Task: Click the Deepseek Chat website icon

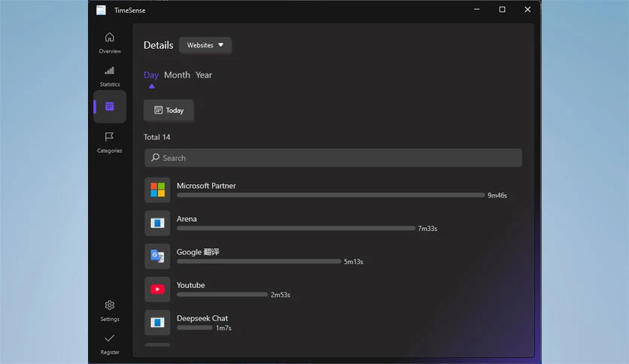Action: click(157, 323)
